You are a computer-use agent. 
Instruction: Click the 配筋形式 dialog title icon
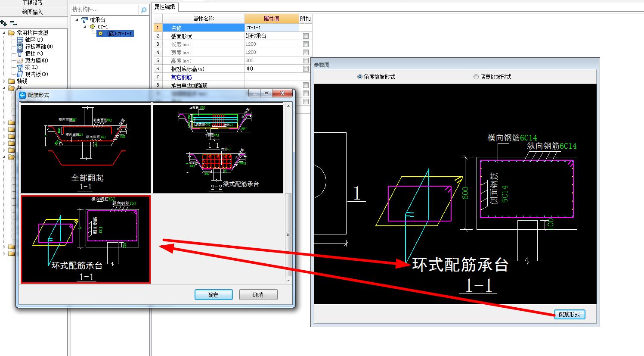click(23, 95)
